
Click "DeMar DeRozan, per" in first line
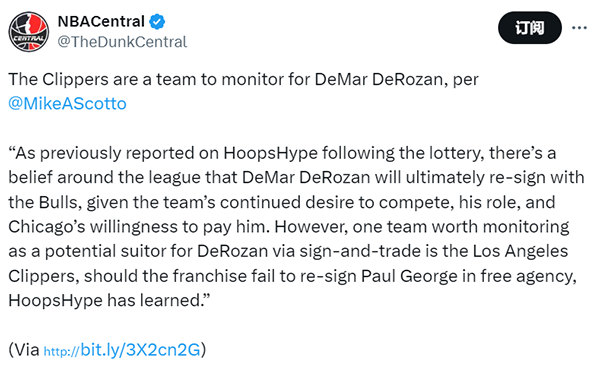coord(396,80)
